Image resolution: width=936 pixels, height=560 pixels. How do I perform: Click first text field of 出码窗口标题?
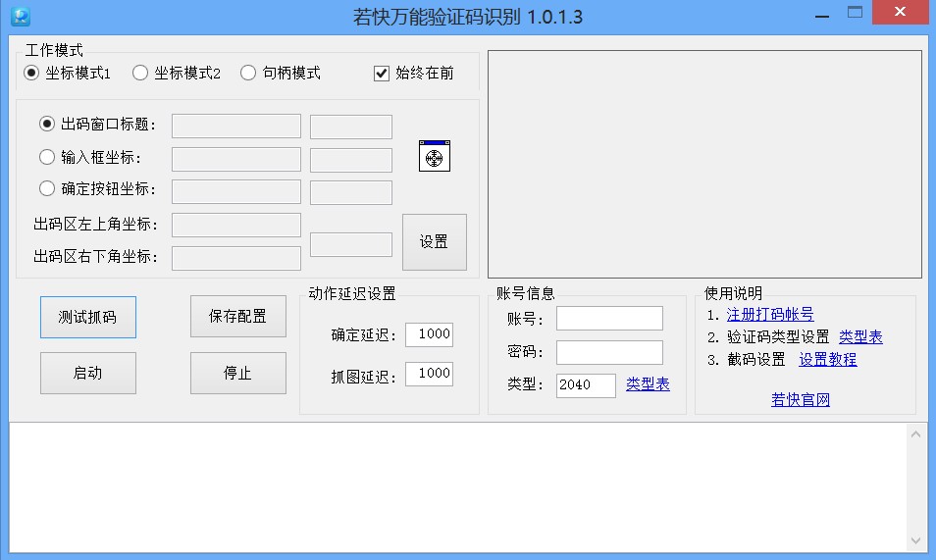pos(236,126)
